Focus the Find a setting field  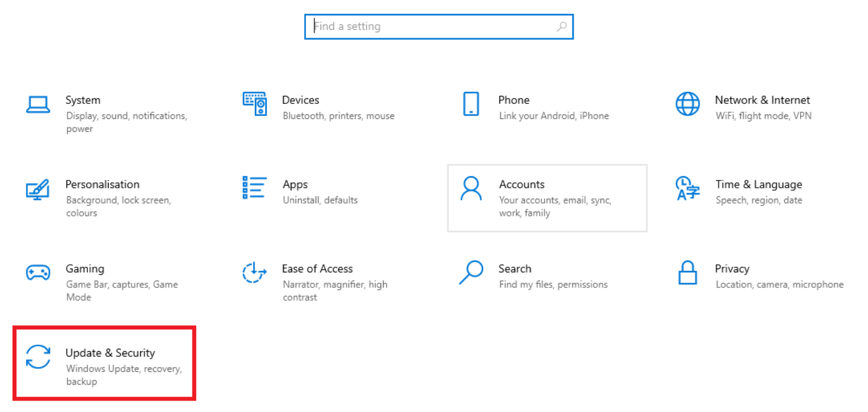439,27
